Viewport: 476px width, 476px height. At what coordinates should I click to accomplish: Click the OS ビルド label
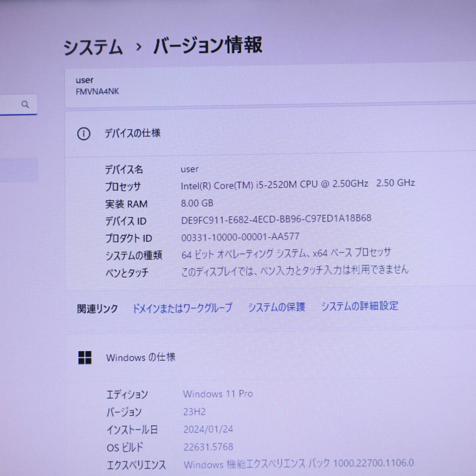(x=125, y=447)
